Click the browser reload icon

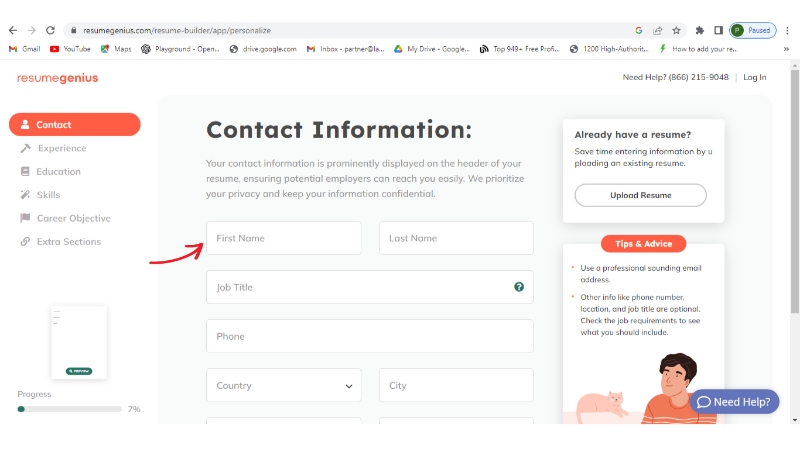coord(48,30)
